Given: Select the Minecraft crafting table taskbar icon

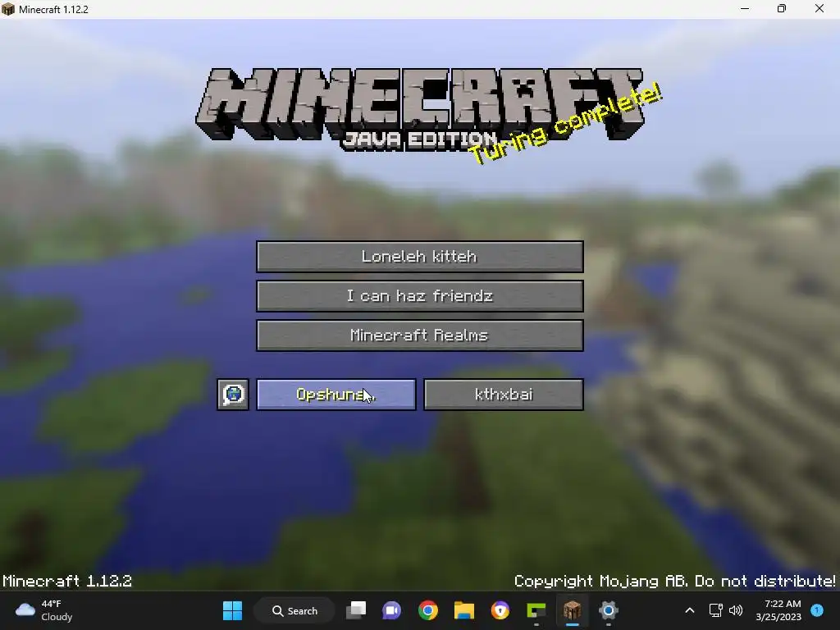Looking at the screenshot, I should [x=572, y=610].
